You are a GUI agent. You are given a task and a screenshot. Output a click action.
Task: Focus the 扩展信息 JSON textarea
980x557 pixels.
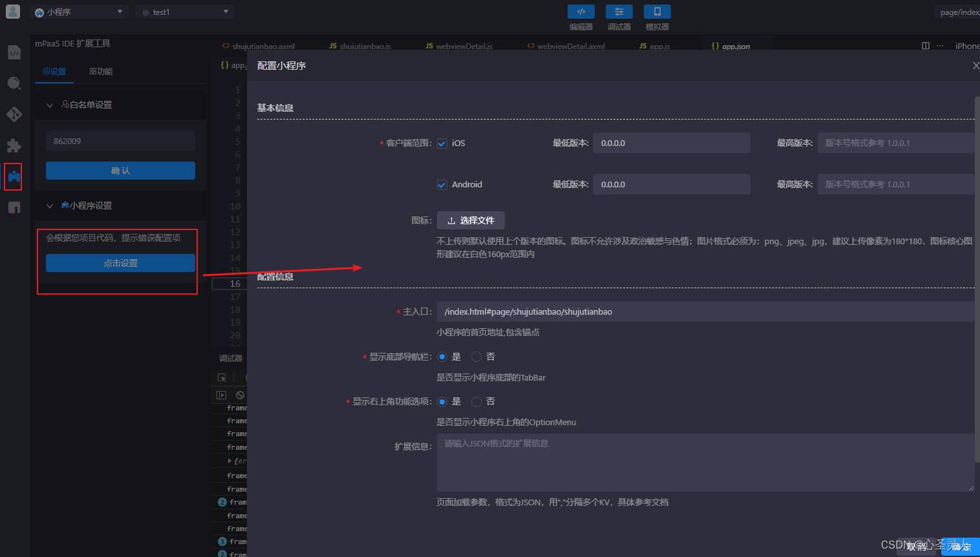tap(706, 463)
